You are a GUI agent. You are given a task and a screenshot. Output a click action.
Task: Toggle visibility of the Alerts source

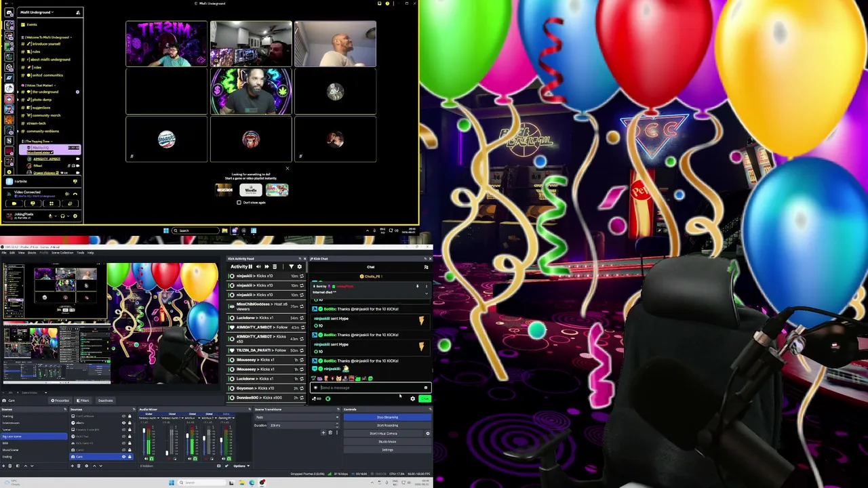click(123, 423)
